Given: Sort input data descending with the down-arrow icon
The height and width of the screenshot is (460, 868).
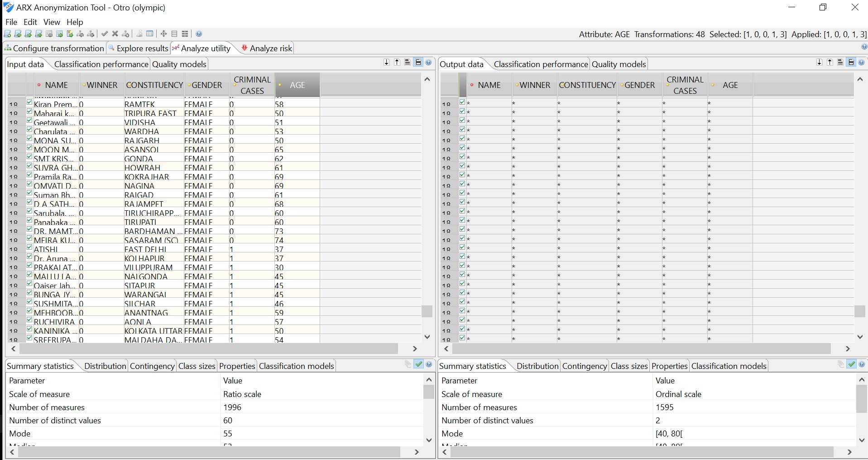Looking at the screenshot, I should pos(386,62).
